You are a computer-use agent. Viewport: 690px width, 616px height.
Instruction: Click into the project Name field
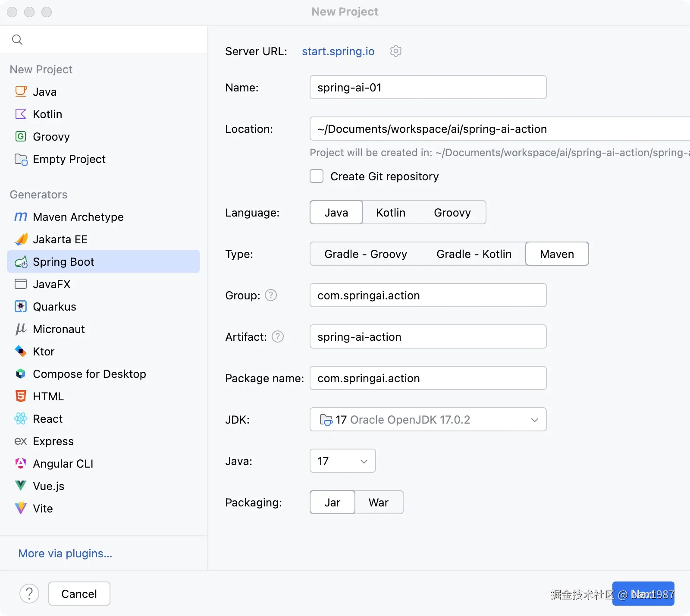point(428,88)
